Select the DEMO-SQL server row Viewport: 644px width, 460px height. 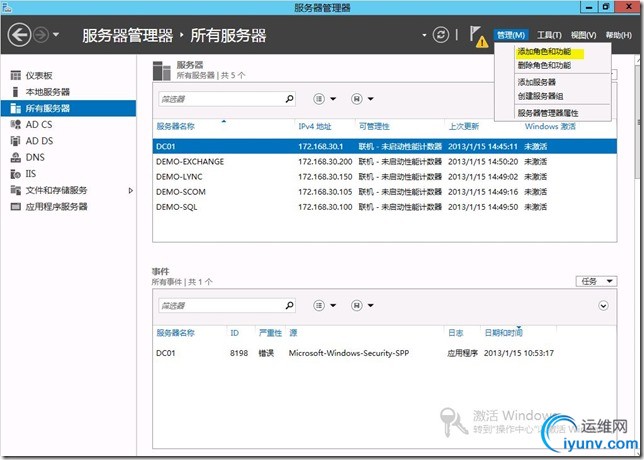coord(384,207)
